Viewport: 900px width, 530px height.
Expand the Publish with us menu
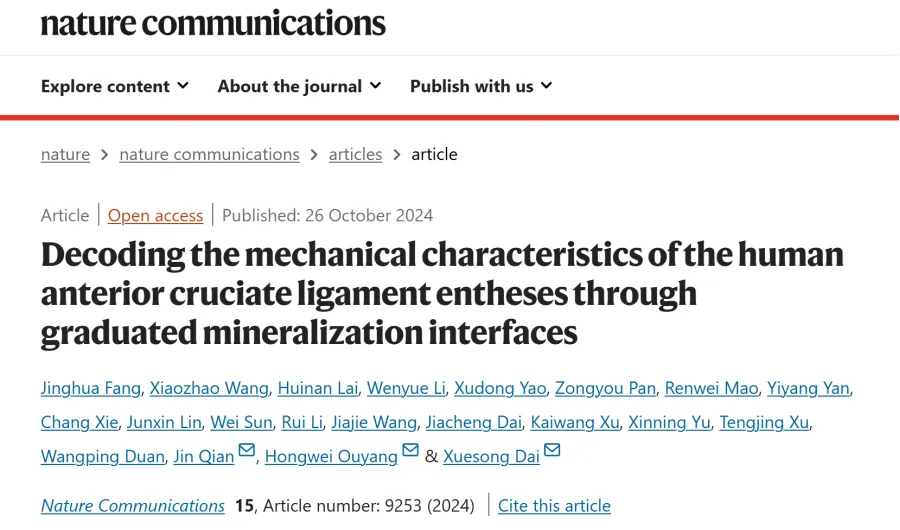(481, 86)
